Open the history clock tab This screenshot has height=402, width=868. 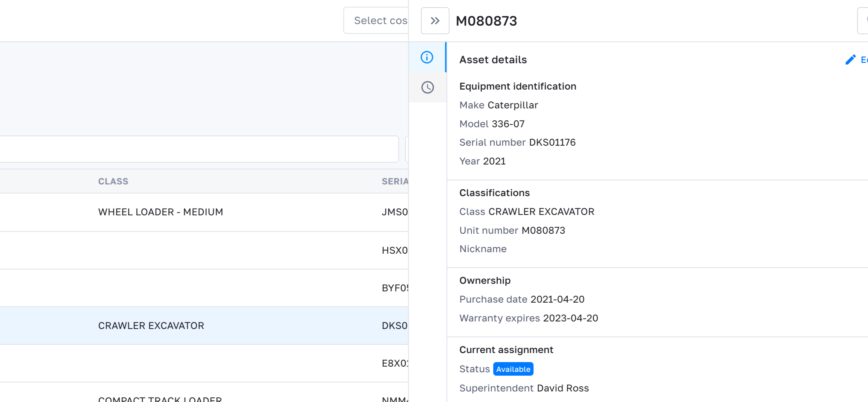click(427, 87)
